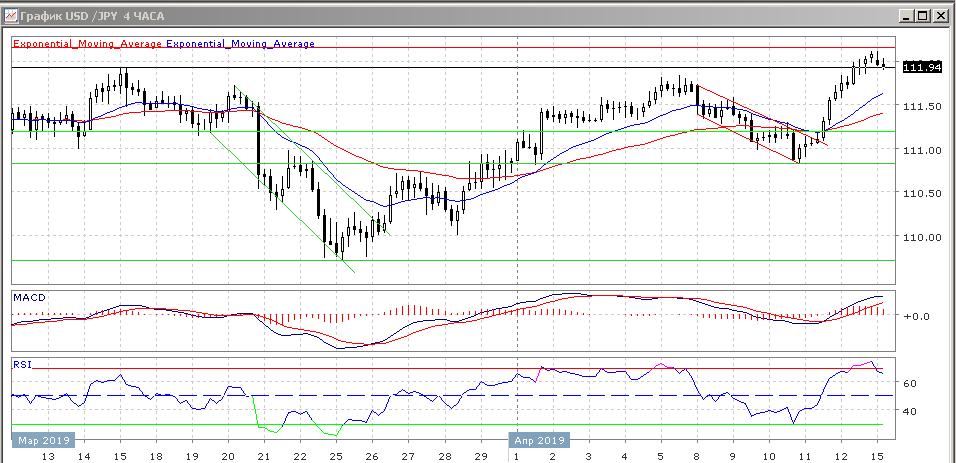This screenshot has width=956, height=463.
Task: Minimize the USD/JPY chart window
Action: 905,16
